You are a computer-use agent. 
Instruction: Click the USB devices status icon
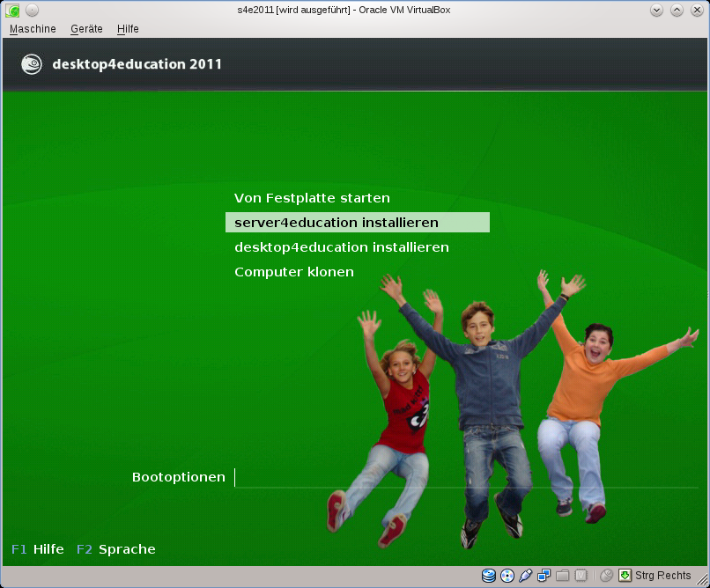525,576
